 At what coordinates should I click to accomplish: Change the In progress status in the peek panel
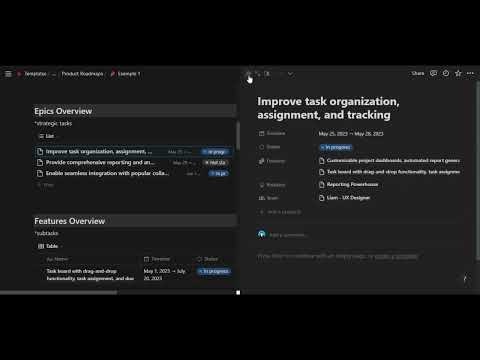point(336,147)
